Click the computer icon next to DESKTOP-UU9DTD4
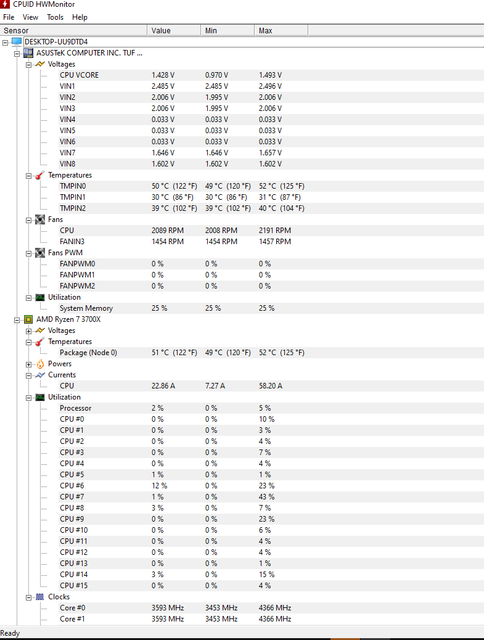Image resolution: width=484 pixels, height=640 pixels. (17, 42)
